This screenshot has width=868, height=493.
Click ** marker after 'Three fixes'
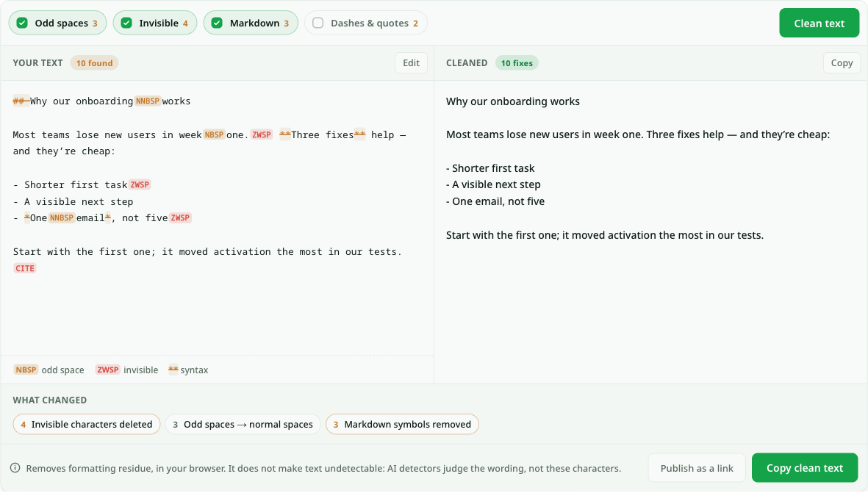[x=360, y=134]
